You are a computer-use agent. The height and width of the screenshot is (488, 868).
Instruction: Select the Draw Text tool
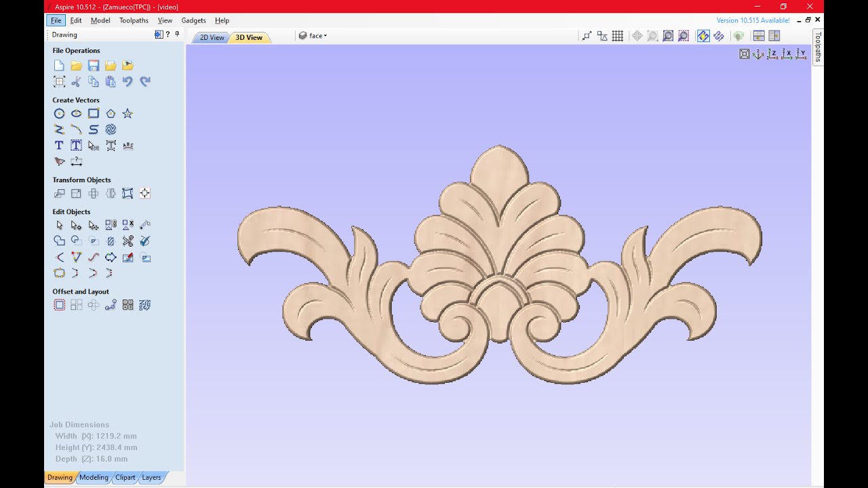point(59,146)
